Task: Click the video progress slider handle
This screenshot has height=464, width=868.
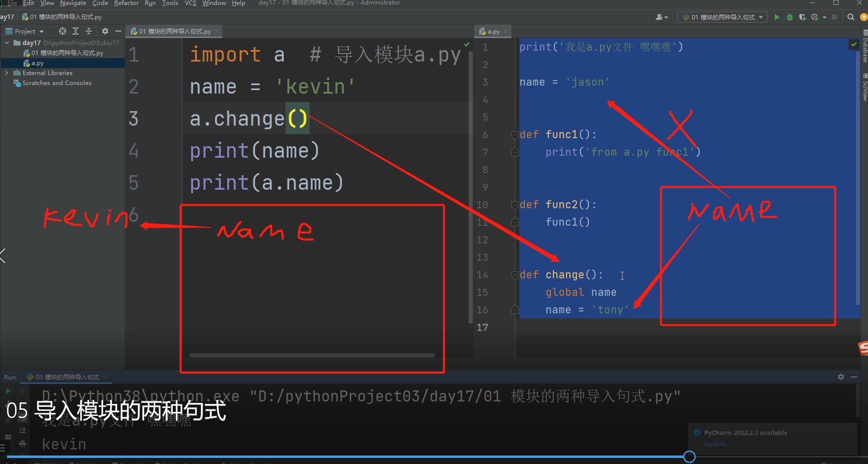Action: pyautogui.click(x=689, y=456)
